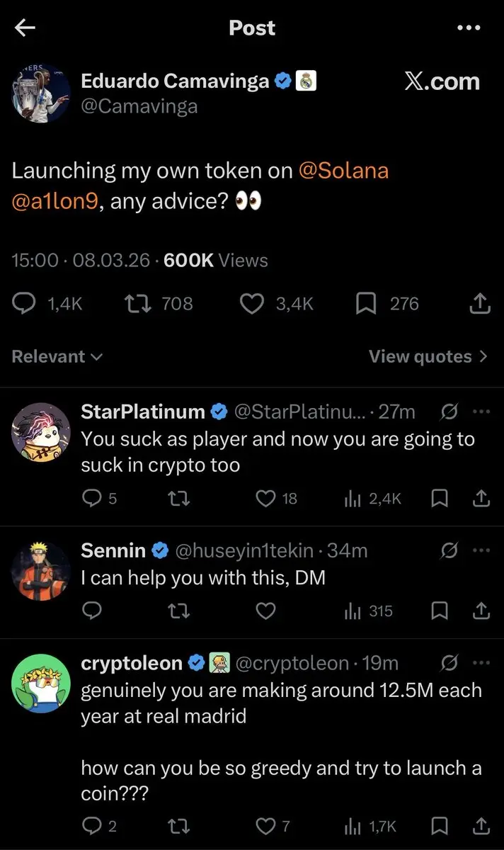Repost Camavinga's token announcement
This screenshot has width=504, height=850.
click(x=134, y=304)
